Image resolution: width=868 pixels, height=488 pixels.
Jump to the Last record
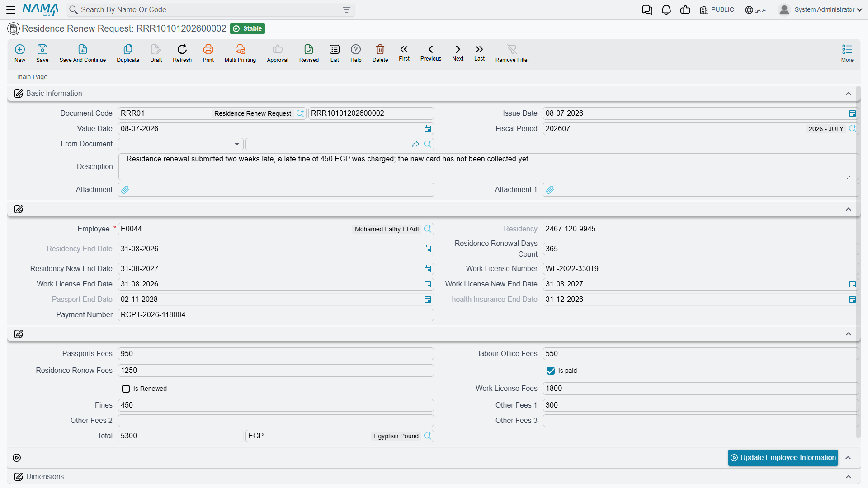coord(479,52)
